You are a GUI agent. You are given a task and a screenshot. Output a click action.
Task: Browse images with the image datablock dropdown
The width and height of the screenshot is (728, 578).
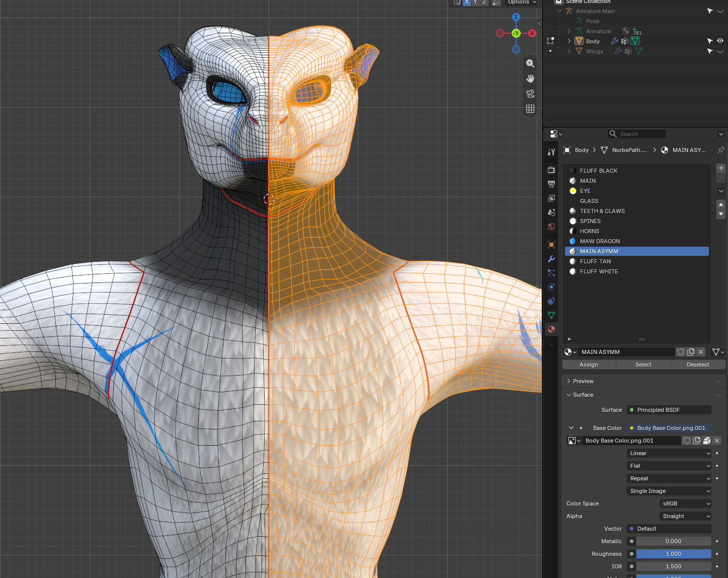(574, 441)
